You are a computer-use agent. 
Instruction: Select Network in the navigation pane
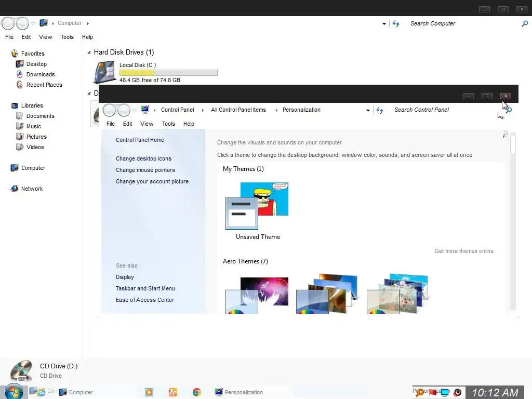click(x=32, y=189)
